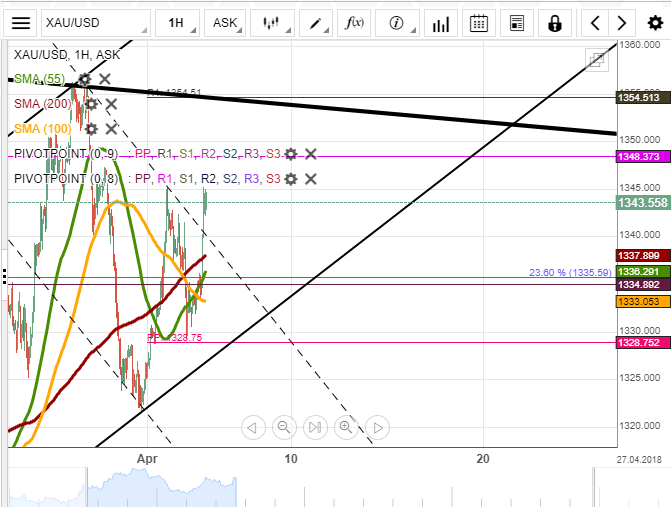Click the current price label 1343.558

[x=643, y=202]
